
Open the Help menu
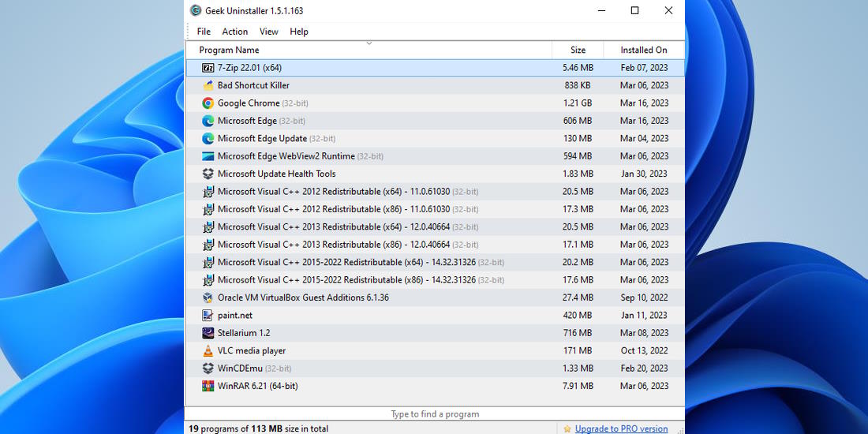299,32
